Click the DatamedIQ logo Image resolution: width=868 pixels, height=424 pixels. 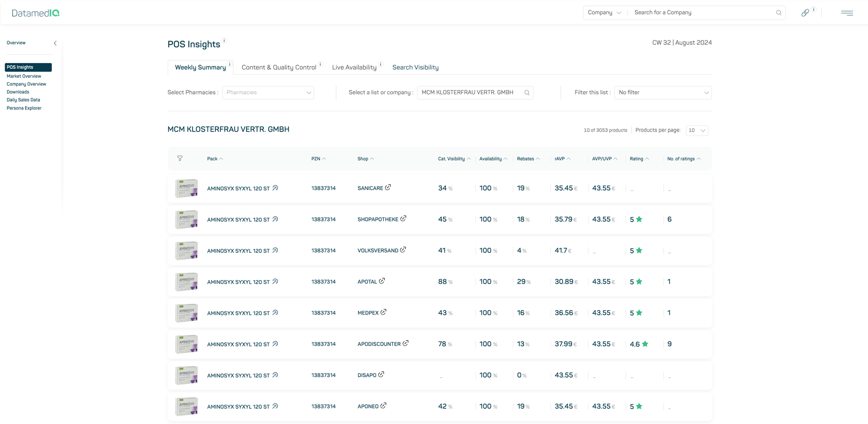(36, 13)
